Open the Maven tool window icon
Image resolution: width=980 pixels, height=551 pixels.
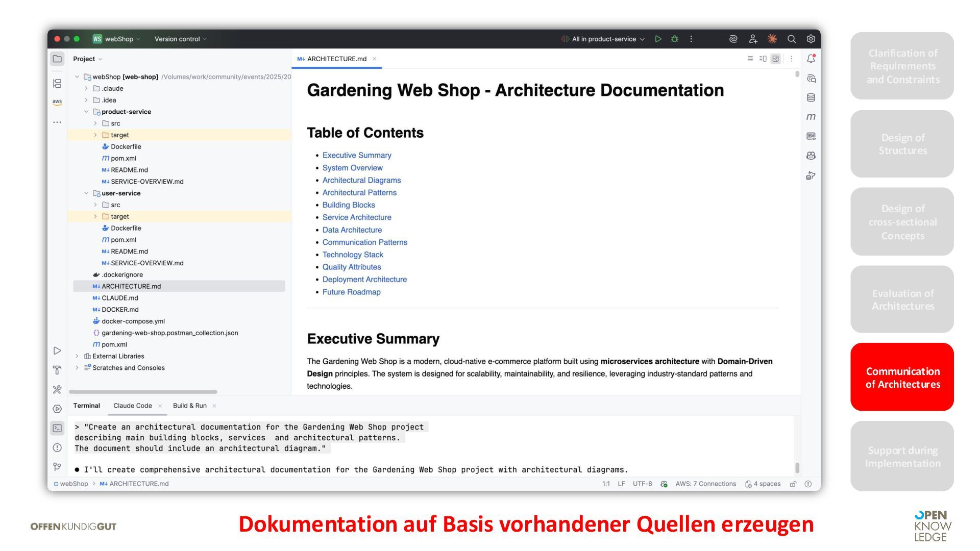click(x=811, y=117)
